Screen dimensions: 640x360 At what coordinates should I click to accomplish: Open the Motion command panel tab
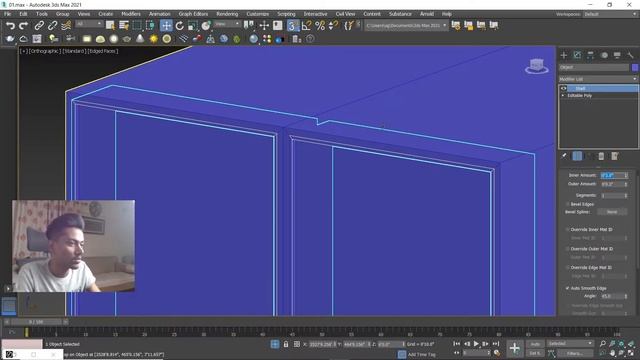coord(604,55)
